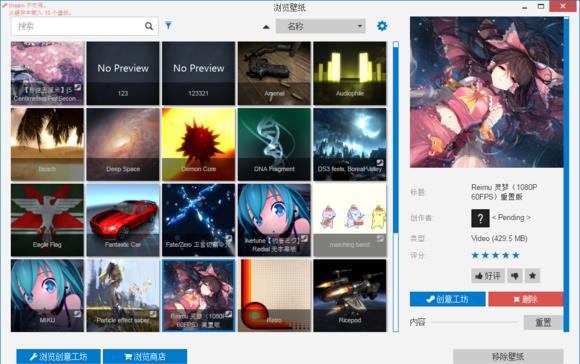This screenshot has width=580, height=364.
Task: Click the red 删除 button
Action: click(x=526, y=299)
